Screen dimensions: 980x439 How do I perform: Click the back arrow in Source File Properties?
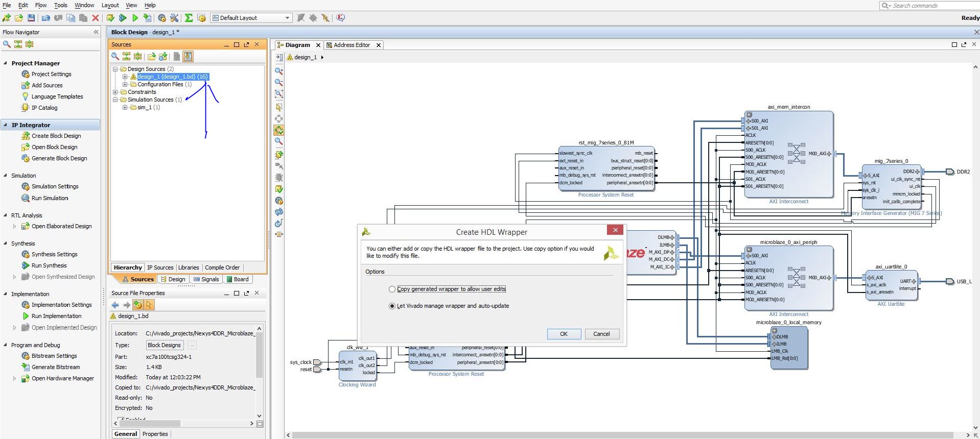115,305
